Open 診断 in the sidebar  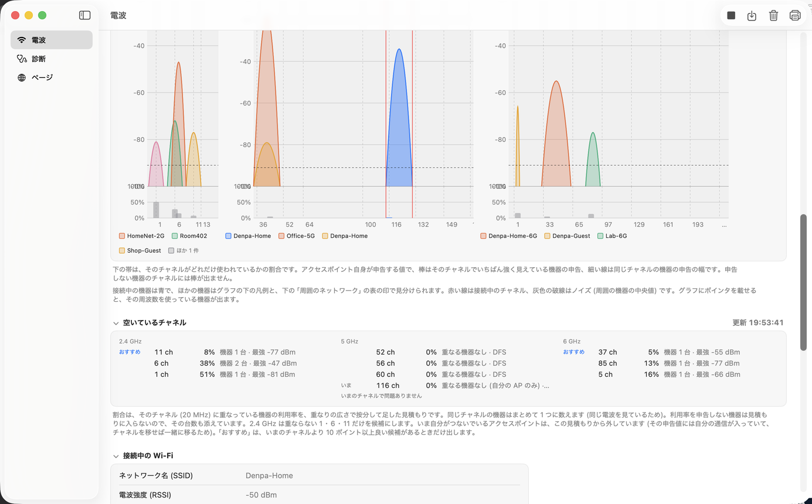[52, 59]
